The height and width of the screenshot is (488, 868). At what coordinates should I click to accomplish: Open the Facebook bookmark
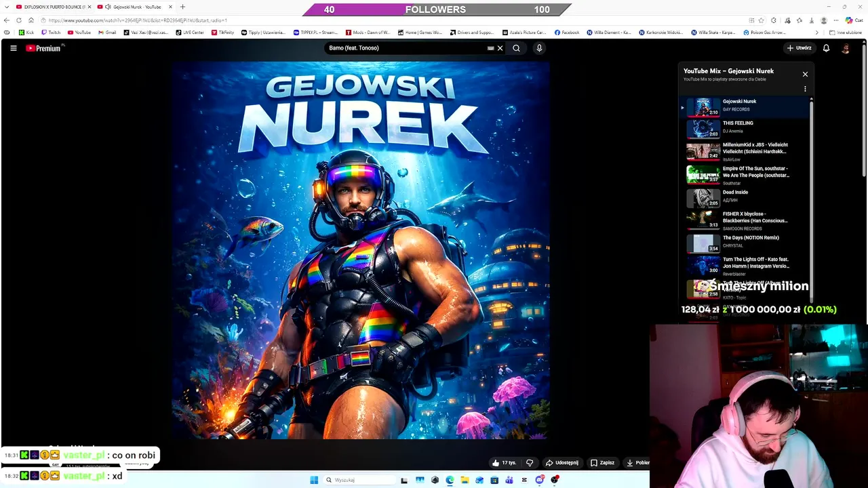click(567, 33)
